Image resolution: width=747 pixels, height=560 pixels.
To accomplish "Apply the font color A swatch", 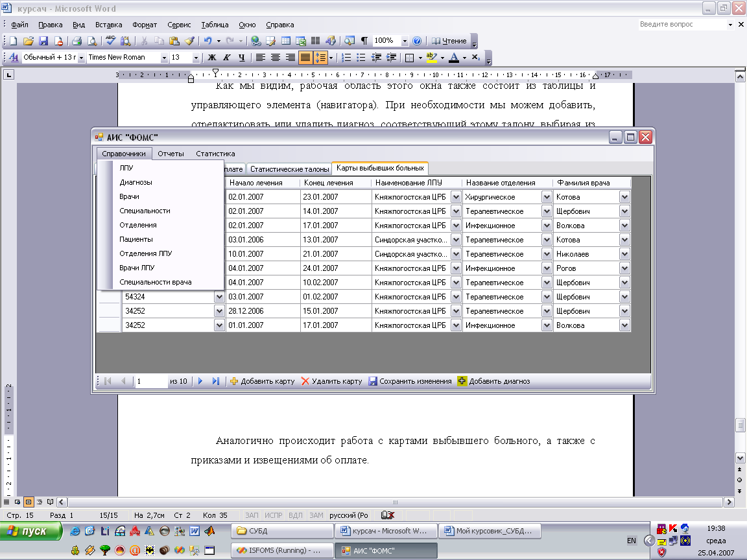I will (455, 58).
